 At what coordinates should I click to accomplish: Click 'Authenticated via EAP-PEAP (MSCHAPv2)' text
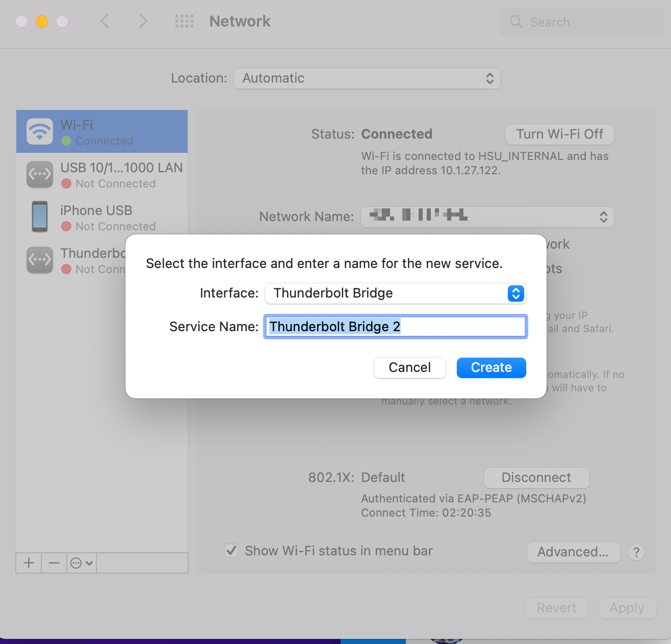tap(474, 499)
